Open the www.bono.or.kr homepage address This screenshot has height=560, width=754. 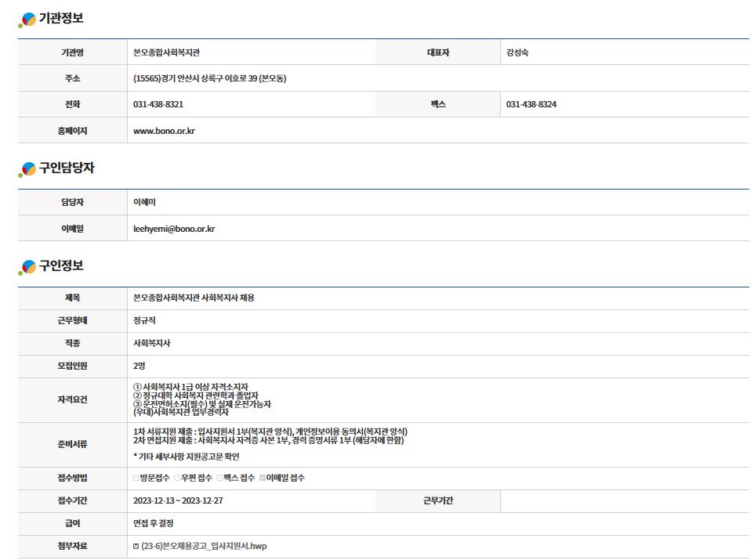164,131
